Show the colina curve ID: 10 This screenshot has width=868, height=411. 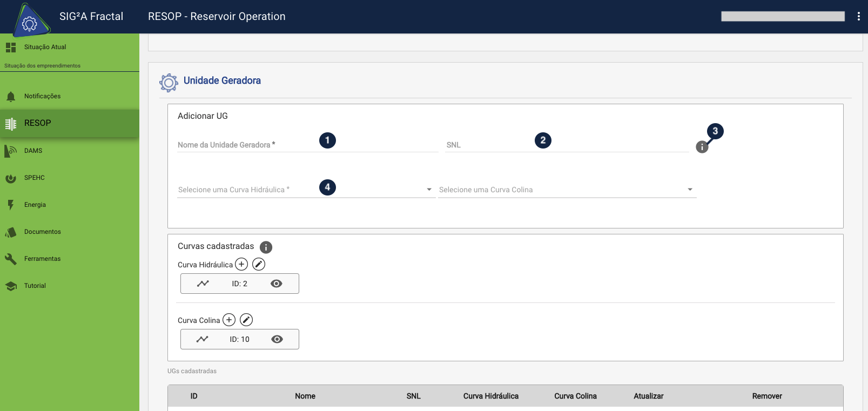coord(277,339)
